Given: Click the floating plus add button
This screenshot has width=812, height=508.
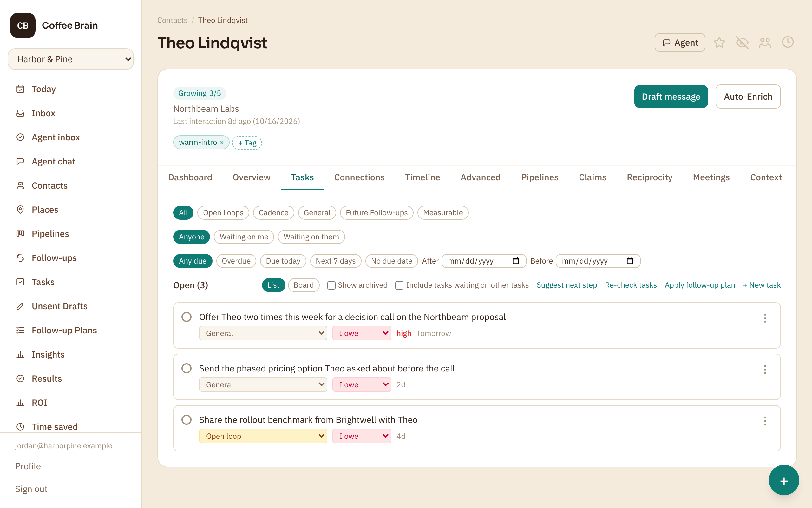Looking at the screenshot, I should coord(784,480).
